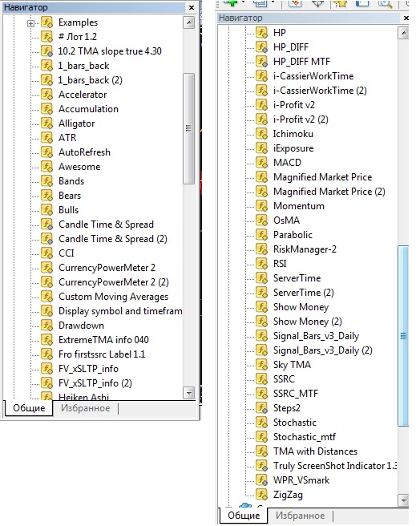Click the SSRC indicator icon

[x=261, y=378]
